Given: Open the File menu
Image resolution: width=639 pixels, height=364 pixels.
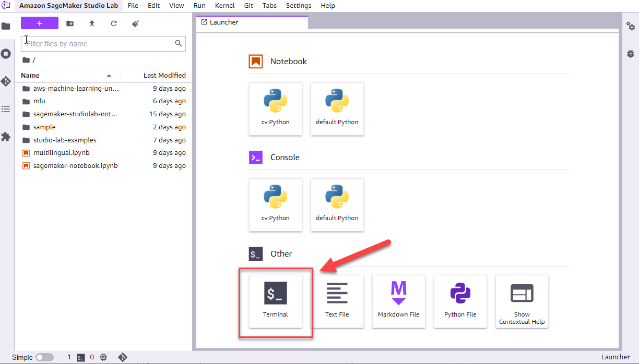Looking at the screenshot, I should tap(133, 5).
